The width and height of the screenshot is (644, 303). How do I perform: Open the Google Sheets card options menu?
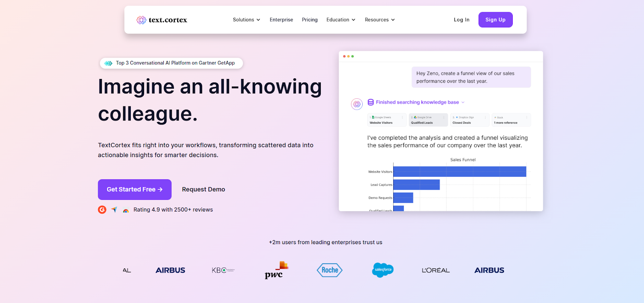(402, 118)
